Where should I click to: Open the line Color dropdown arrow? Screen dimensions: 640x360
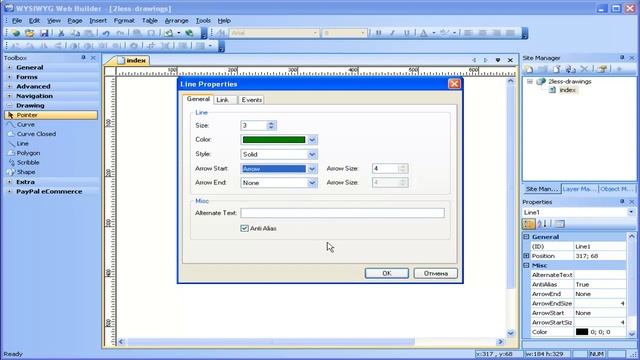point(312,140)
